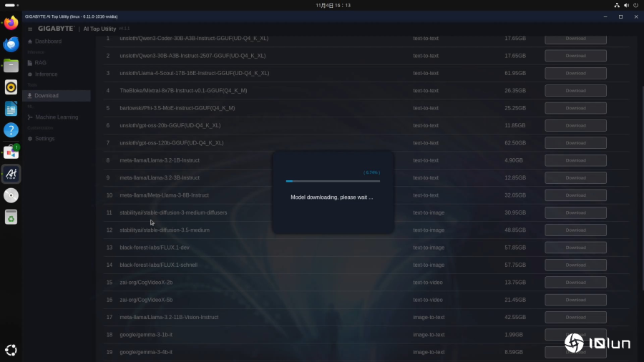Show applications with the Ubuntu logo button
Image resolution: width=644 pixels, height=362 pixels.
pos(11,350)
